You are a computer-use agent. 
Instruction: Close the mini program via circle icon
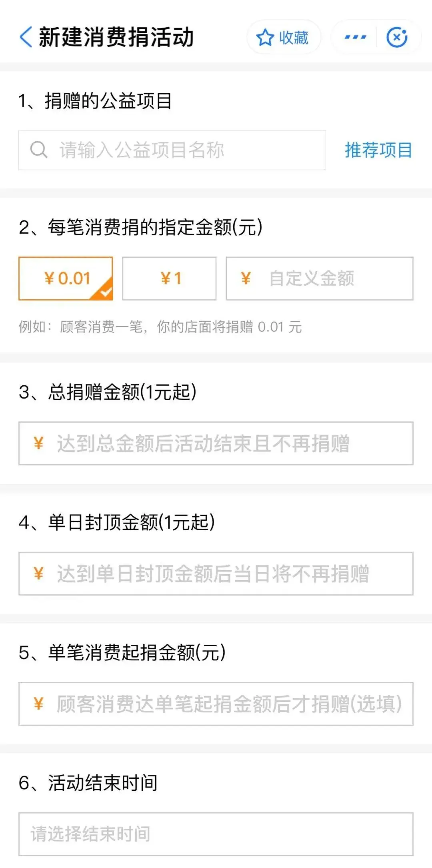tap(397, 37)
